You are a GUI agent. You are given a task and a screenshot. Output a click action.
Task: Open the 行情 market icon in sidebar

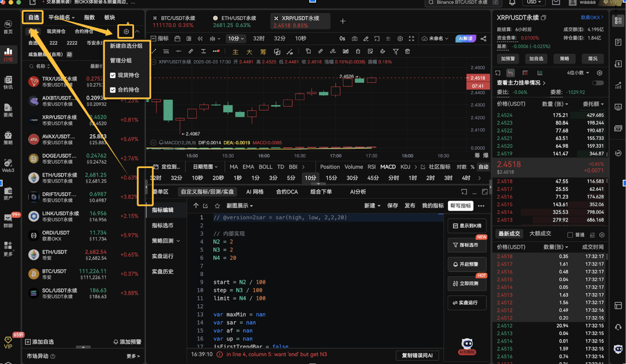click(8, 54)
